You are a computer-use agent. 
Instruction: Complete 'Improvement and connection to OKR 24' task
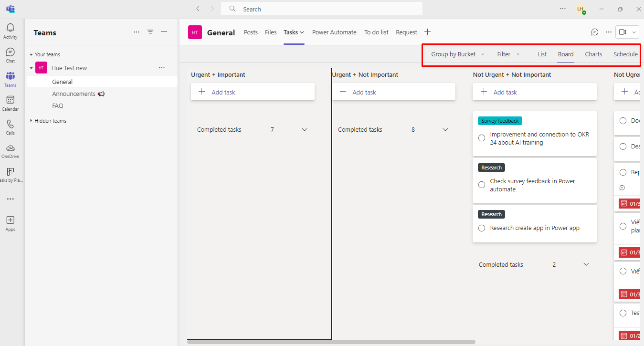[x=482, y=138]
